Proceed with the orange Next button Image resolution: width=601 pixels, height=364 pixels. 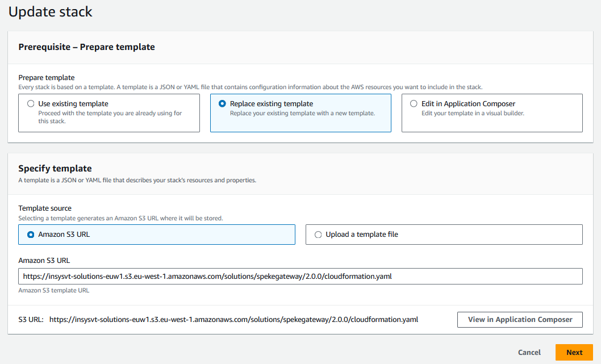click(x=574, y=352)
